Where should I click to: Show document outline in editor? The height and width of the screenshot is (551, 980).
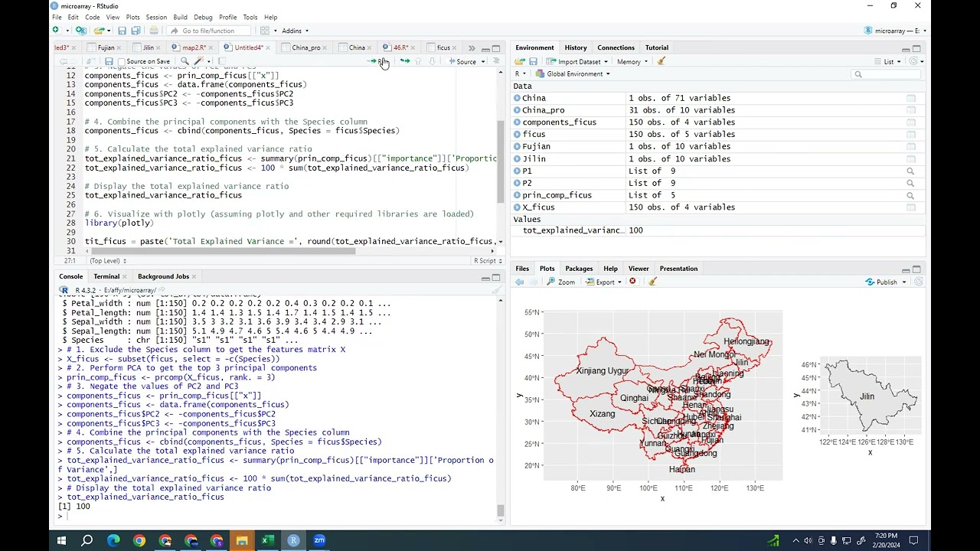(x=496, y=61)
